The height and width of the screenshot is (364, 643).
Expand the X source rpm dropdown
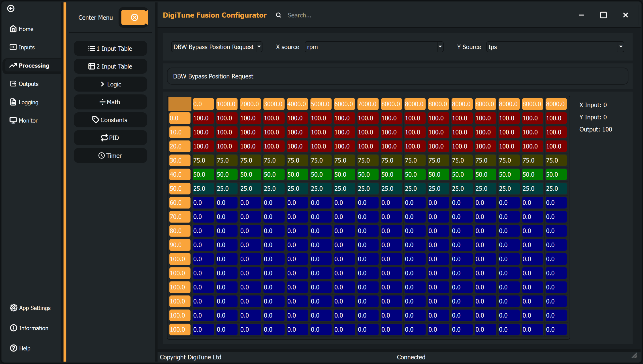coord(440,47)
